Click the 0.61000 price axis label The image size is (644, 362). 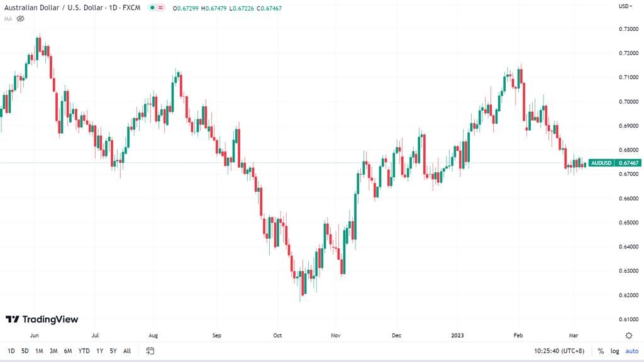(629, 319)
